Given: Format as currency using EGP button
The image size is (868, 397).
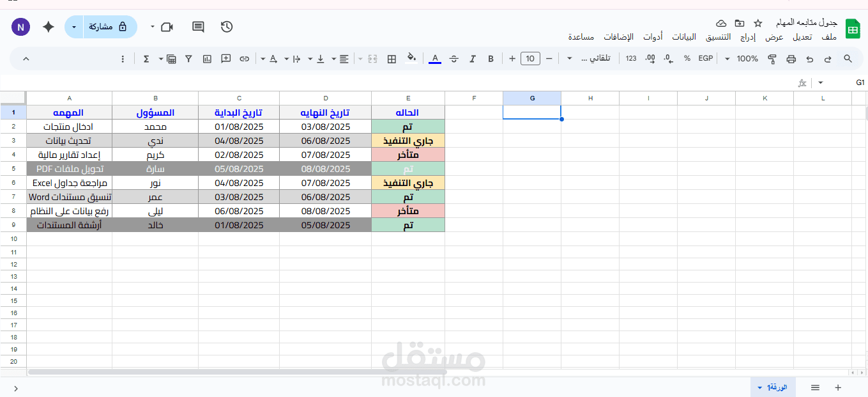Looking at the screenshot, I should (x=705, y=59).
